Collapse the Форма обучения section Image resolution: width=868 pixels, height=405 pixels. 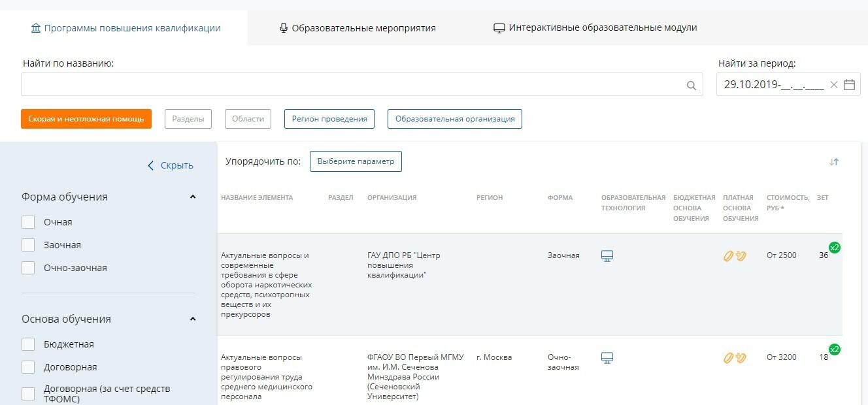point(193,197)
